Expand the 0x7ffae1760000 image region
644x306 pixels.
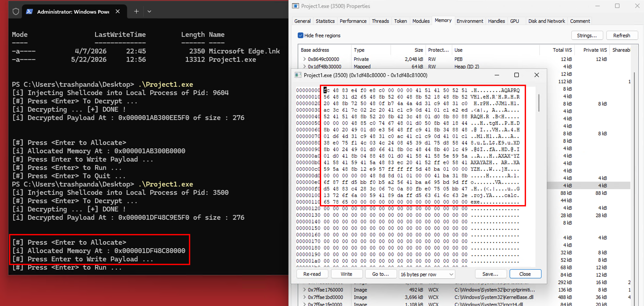coord(304,290)
